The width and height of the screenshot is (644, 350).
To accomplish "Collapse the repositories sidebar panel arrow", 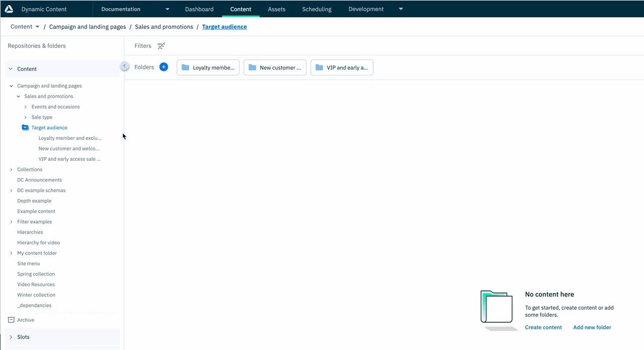I will coord(124,66).
